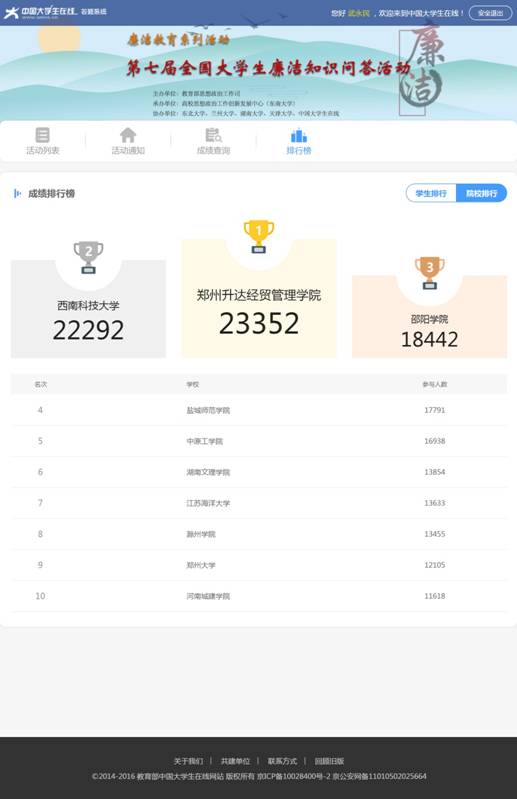Open the 共建单位 footer link

235,761
